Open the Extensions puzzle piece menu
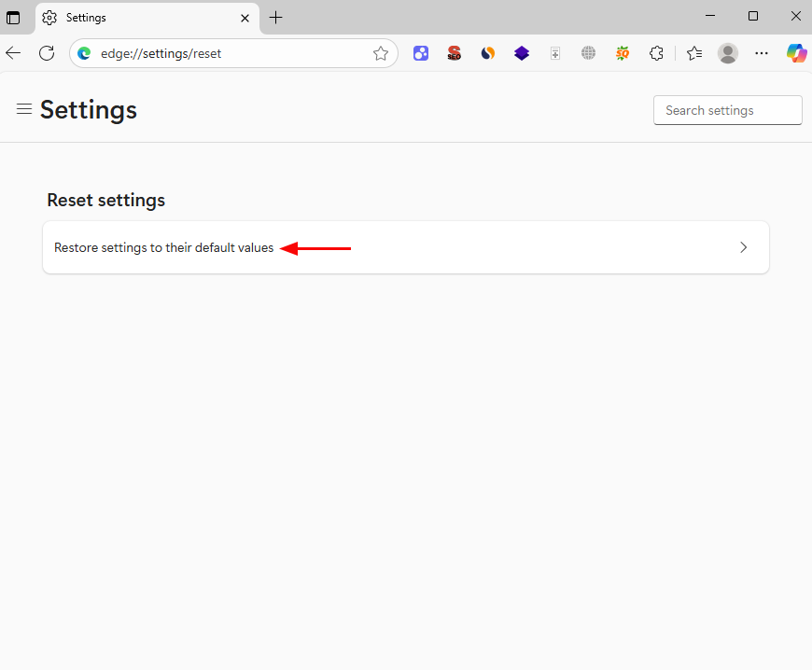This screenshot has height=670, width=812. (656, 53)
